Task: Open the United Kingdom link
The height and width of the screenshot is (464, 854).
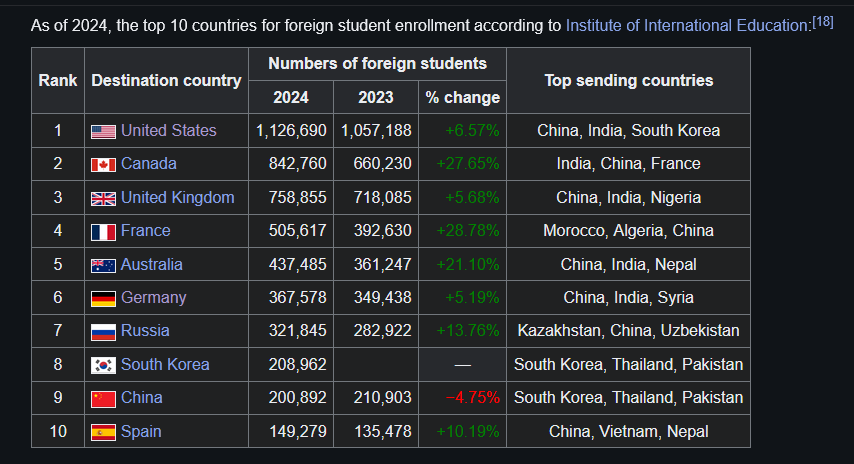Action: (177, 197)
